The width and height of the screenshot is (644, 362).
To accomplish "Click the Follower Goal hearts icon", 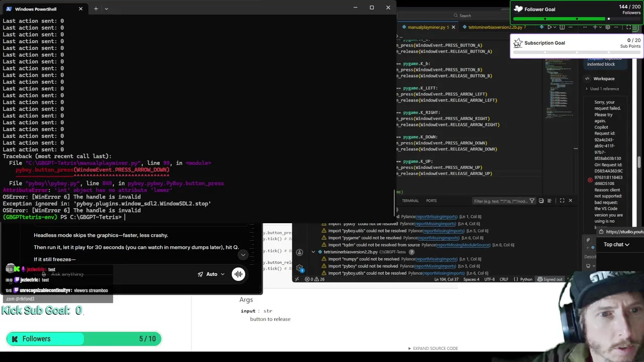I will pos(518,9).
